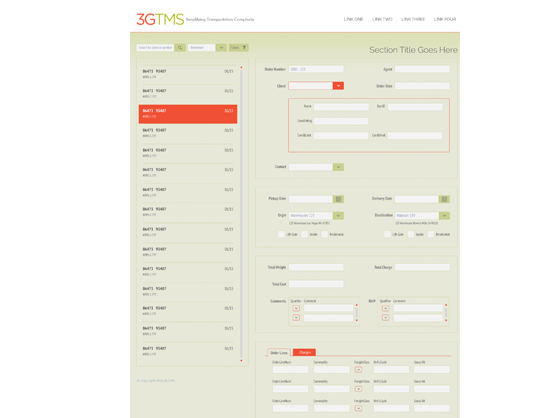
Task: Click the Comments section scrollbar
Action: tap(356, 313)
